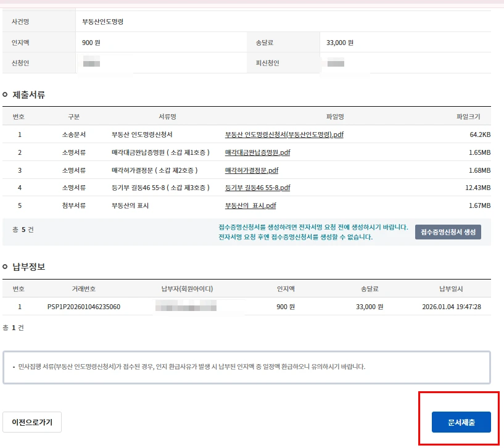Click the 총 5 건 document count
Screen dimensions: 504x448
click(x=23, y=230)
